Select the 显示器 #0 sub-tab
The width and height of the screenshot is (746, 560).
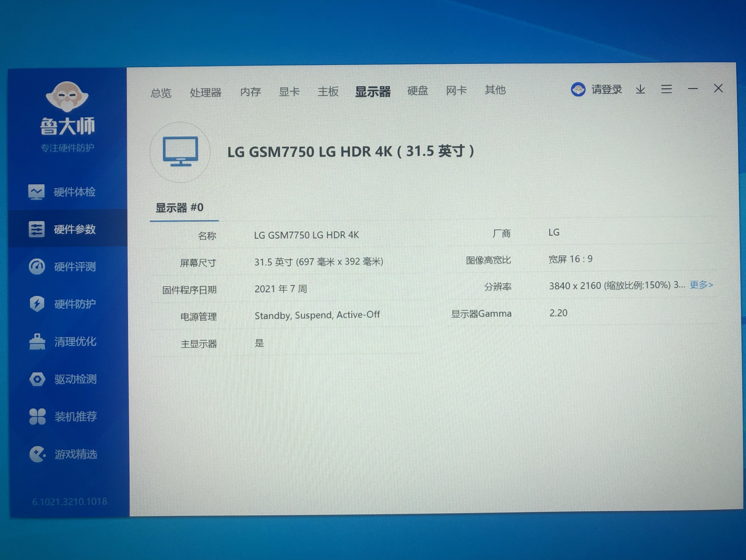click(179, 208)
